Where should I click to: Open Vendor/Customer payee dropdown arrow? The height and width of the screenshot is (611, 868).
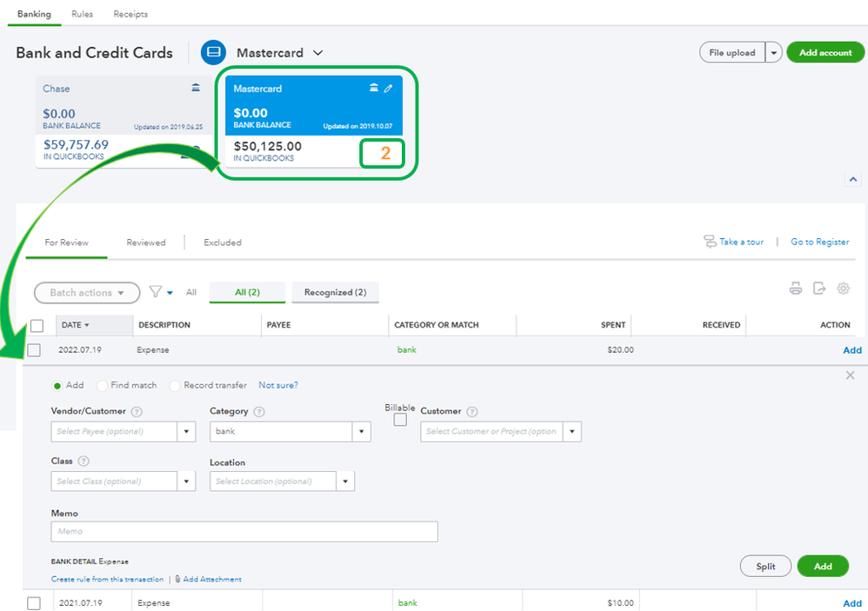[186, 431]
